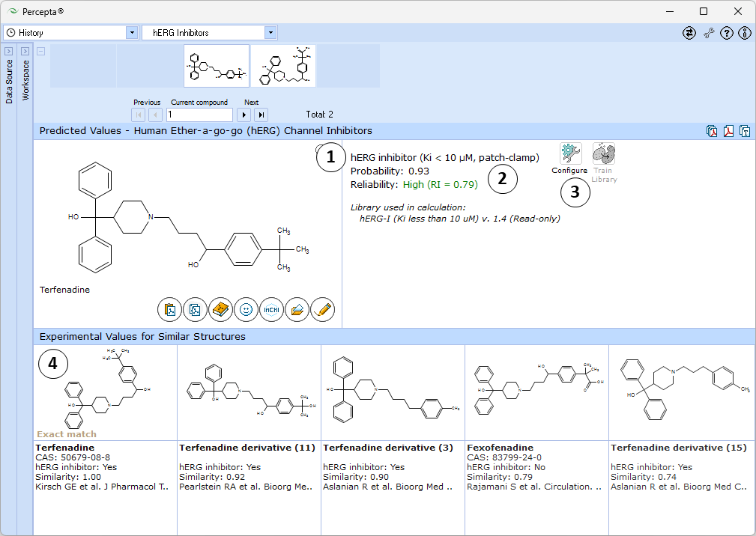Select the first compound thumbnail in strip
Image resolution: width=756 pixels, height=536 pixels.
point(217,66)
